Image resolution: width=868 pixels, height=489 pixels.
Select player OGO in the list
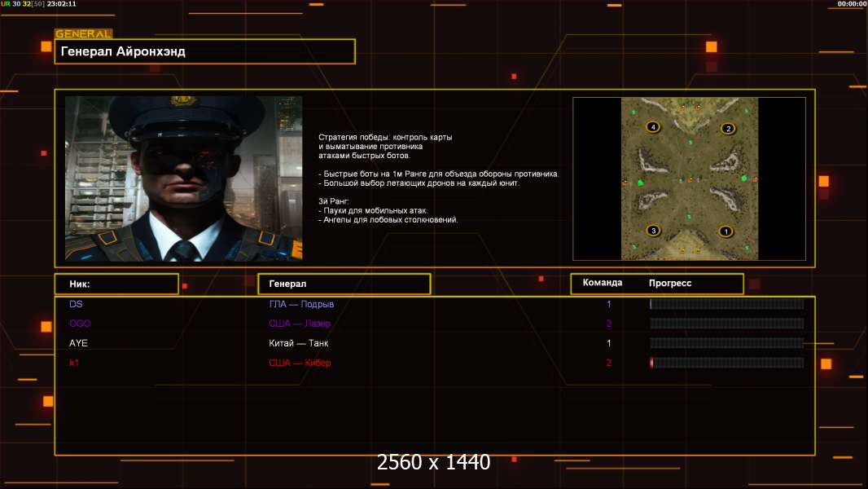pyautogui.click(x=80, y=324)
